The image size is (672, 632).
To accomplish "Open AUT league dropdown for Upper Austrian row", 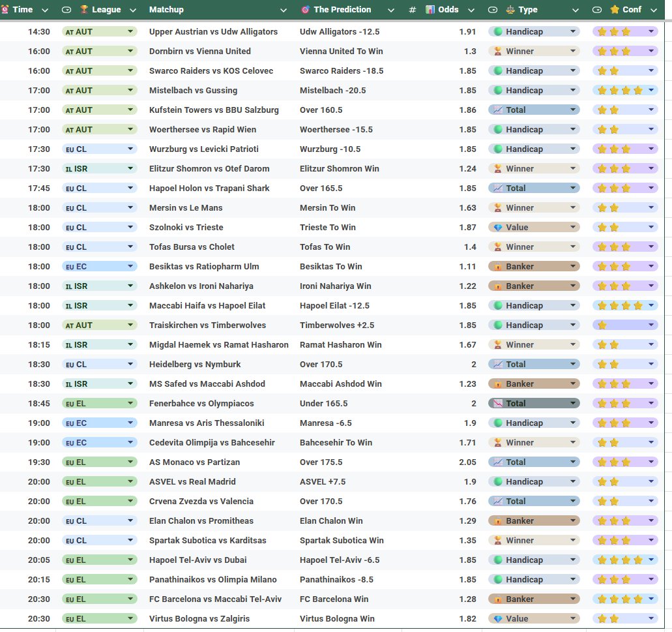I will click(130, 31).
